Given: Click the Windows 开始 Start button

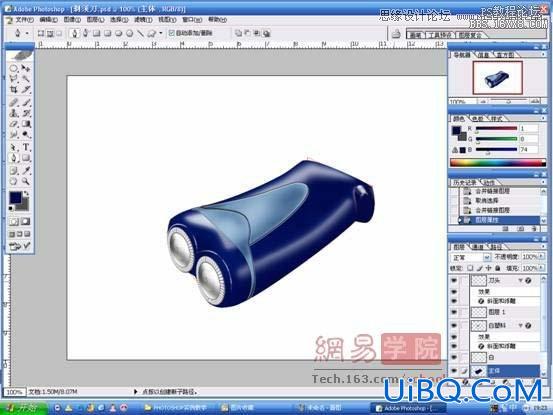Looking at the screenshot, I should click(23, 408).
